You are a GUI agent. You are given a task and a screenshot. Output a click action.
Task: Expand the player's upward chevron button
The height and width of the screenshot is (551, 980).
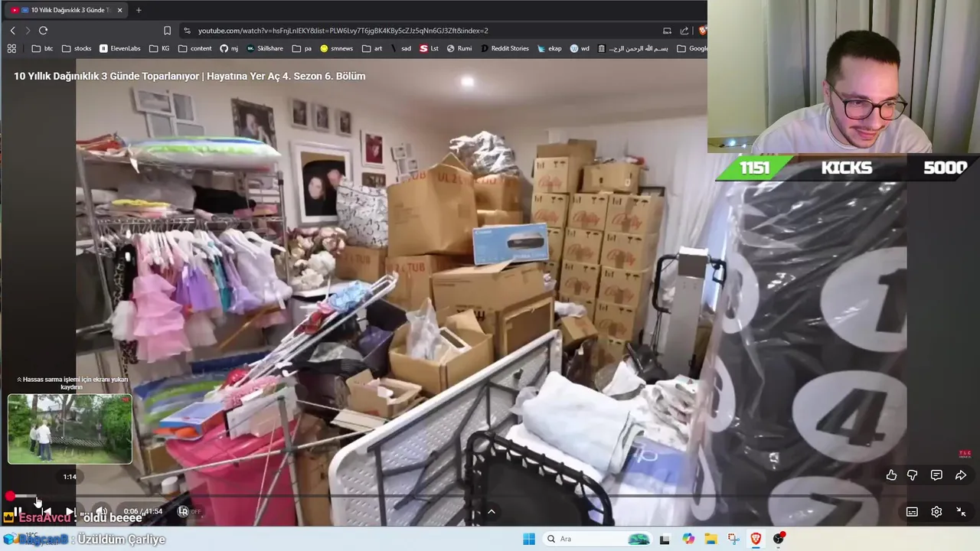click(x=492, y=511)
